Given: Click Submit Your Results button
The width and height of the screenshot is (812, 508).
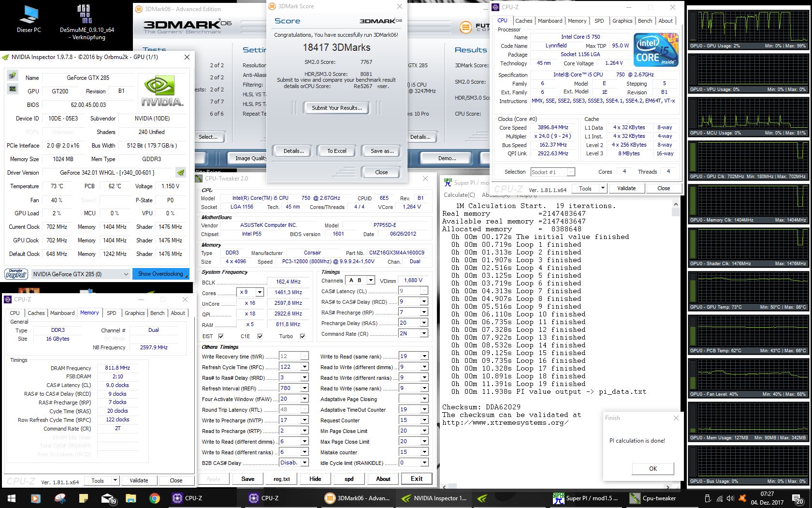Looking at the screenshot, I should (x=336, y=108).
